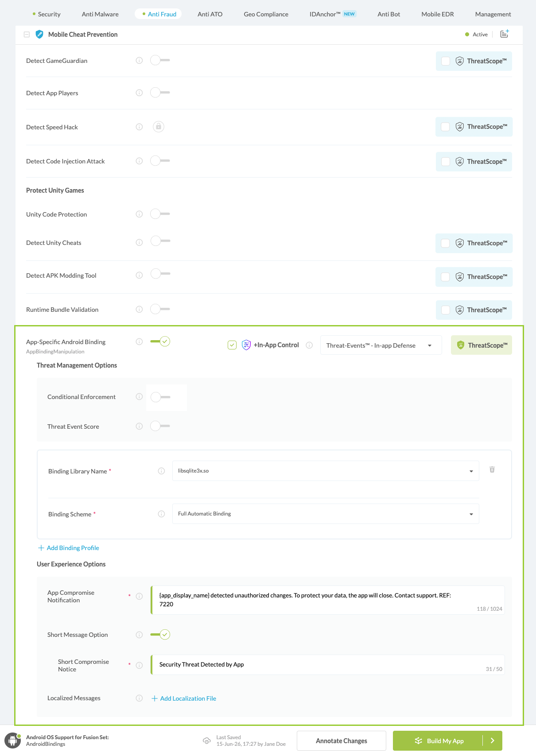Show info for Short Compromise Notice
The width and height of the screenshot is (536, 756).
[139, 665]
